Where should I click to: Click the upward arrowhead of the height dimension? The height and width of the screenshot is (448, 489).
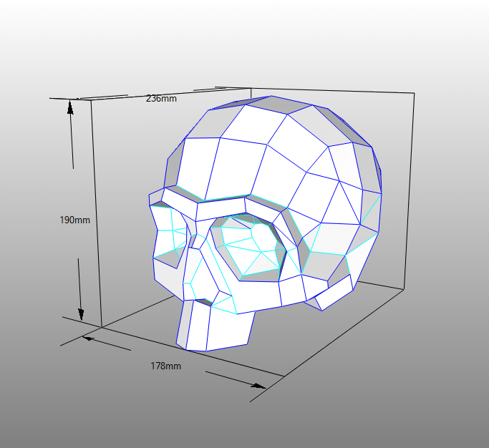coord(70,107)
